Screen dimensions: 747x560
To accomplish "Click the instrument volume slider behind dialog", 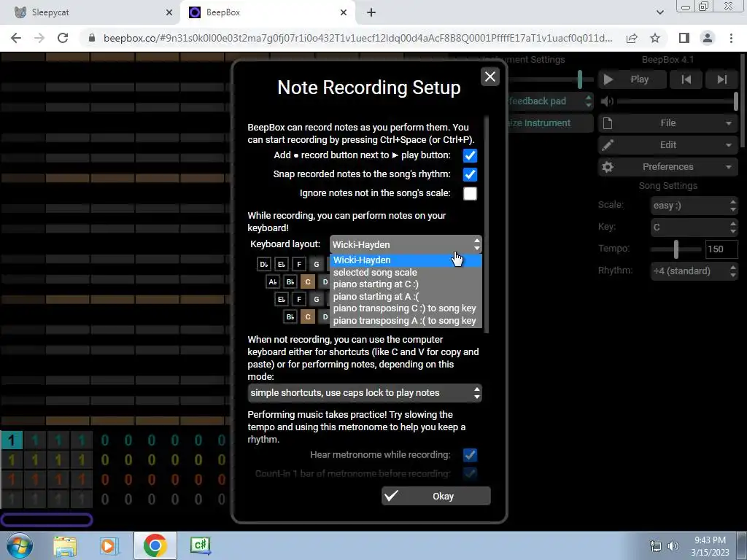I will coord(550,79).
